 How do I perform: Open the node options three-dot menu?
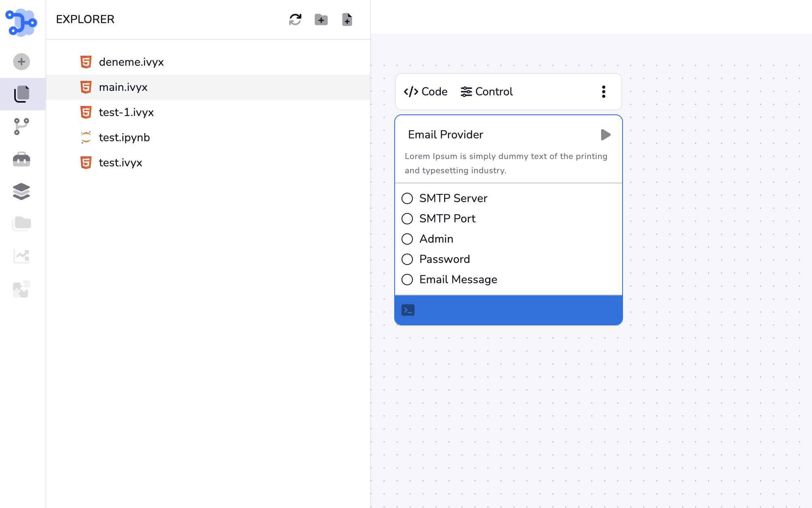click(604, 92)
